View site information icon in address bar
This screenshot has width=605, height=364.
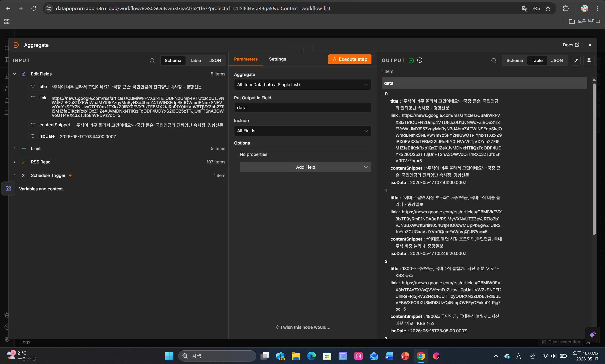(x=49, y=8)
